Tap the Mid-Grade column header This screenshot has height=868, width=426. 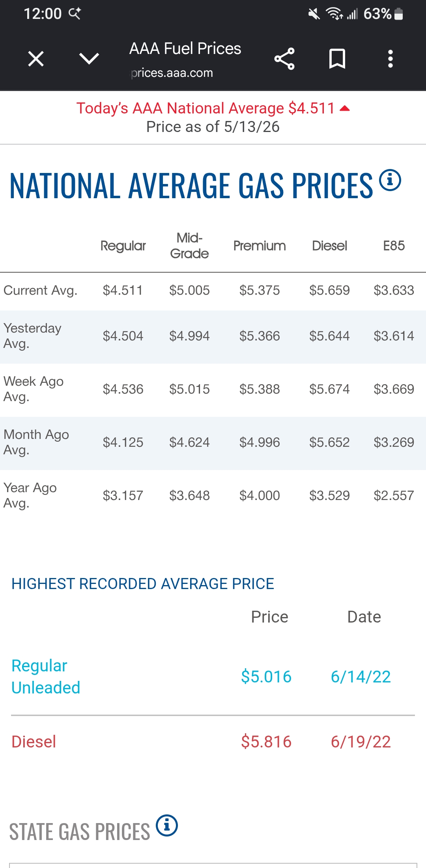[x=189, y=246]
